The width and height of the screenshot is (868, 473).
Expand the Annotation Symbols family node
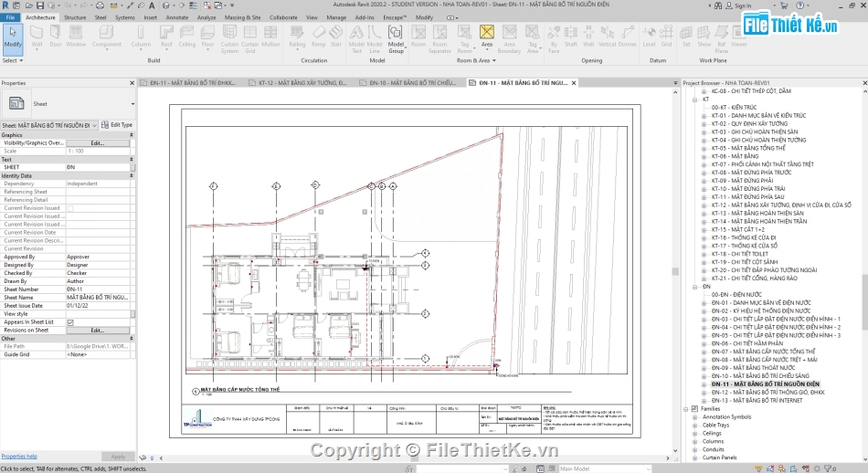[x=694, y=417]
